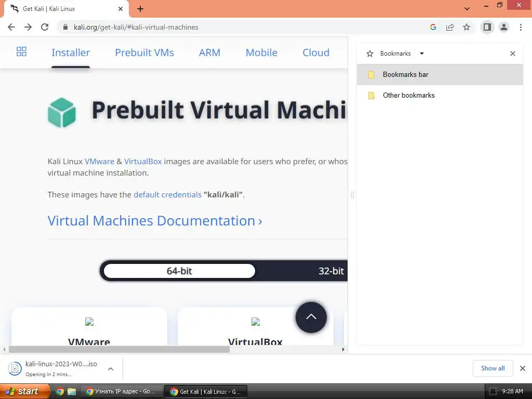Open Google icon in address bar
The image size is (532, 399).
coord(433,27)
